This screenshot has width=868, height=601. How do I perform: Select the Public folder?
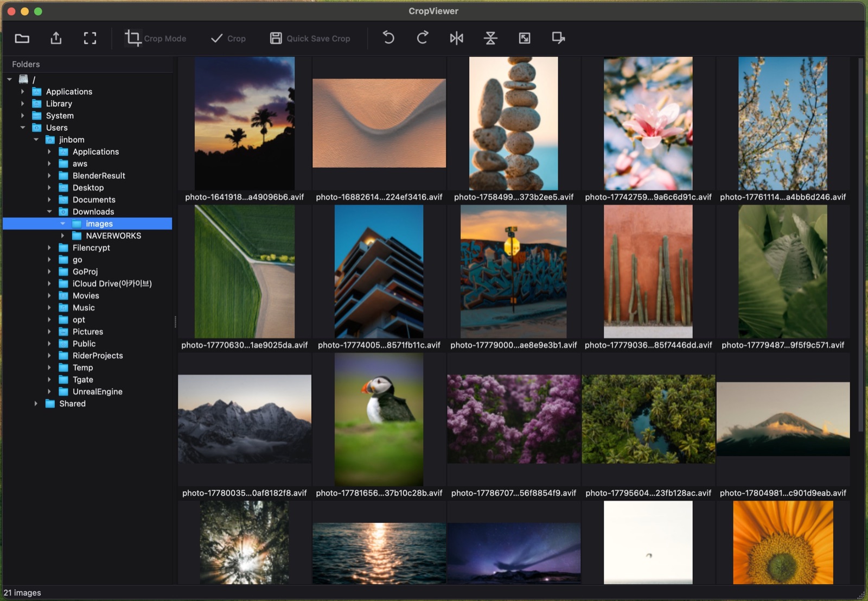point(84,343)
